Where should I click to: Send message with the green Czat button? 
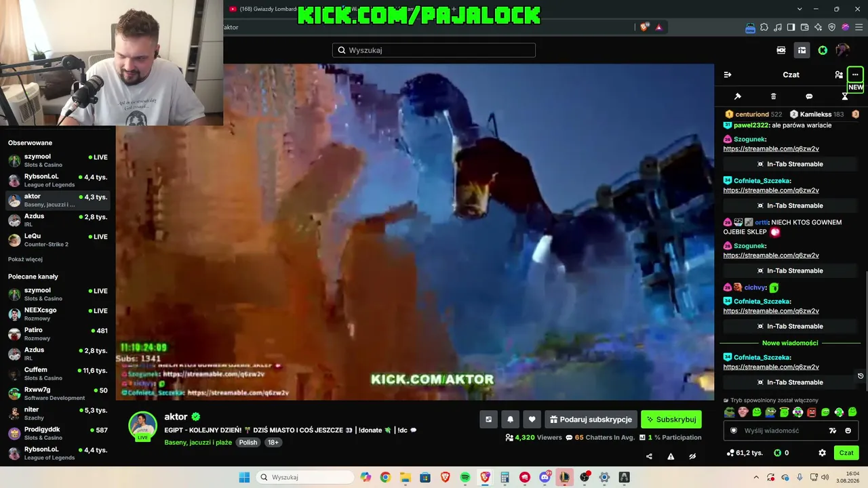846,453
